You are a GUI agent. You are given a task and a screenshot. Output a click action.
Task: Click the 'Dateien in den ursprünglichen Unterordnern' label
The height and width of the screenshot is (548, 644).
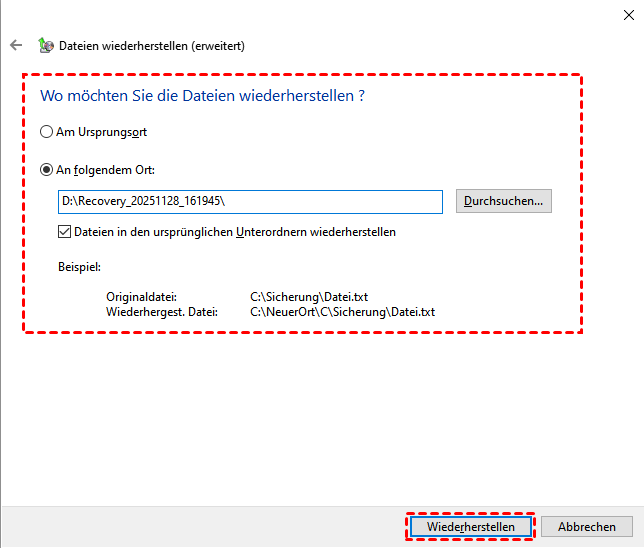pyautogui.click(x=235, y=232)
